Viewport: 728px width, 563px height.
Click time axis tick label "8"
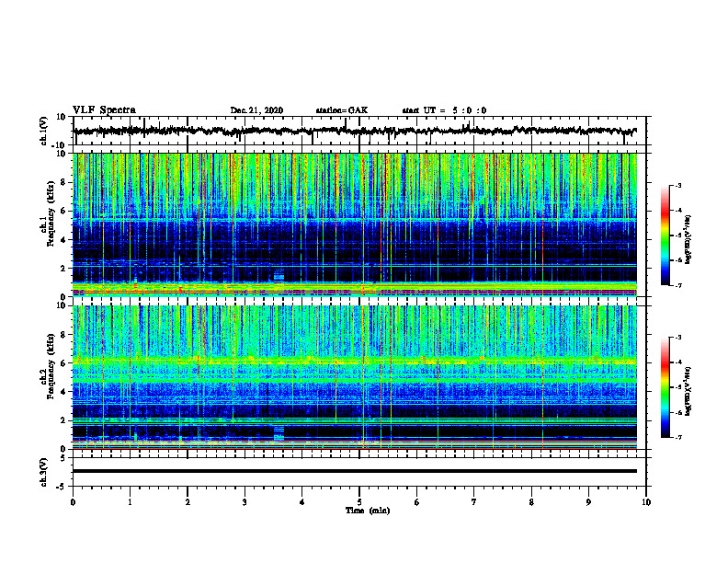click(x=531, y=502)
